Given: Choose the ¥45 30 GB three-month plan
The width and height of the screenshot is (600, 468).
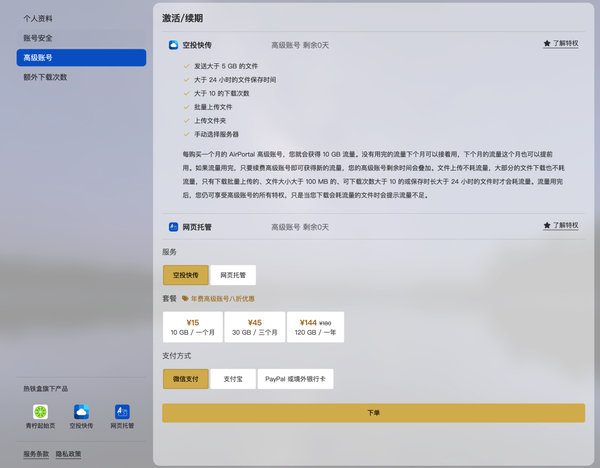Looking at the screenshot, I should click(x=255, y=327).
